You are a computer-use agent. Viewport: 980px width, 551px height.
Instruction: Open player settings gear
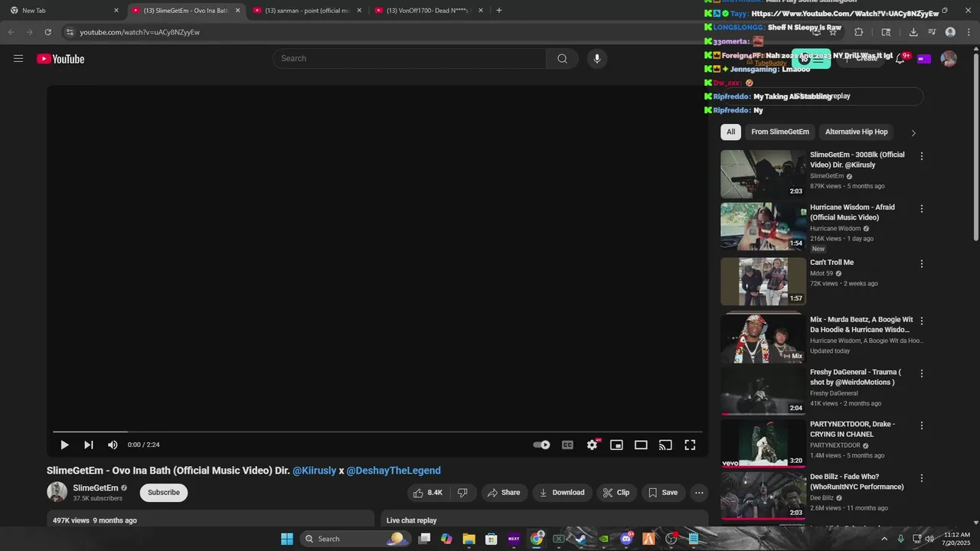[x=592, y=445]
